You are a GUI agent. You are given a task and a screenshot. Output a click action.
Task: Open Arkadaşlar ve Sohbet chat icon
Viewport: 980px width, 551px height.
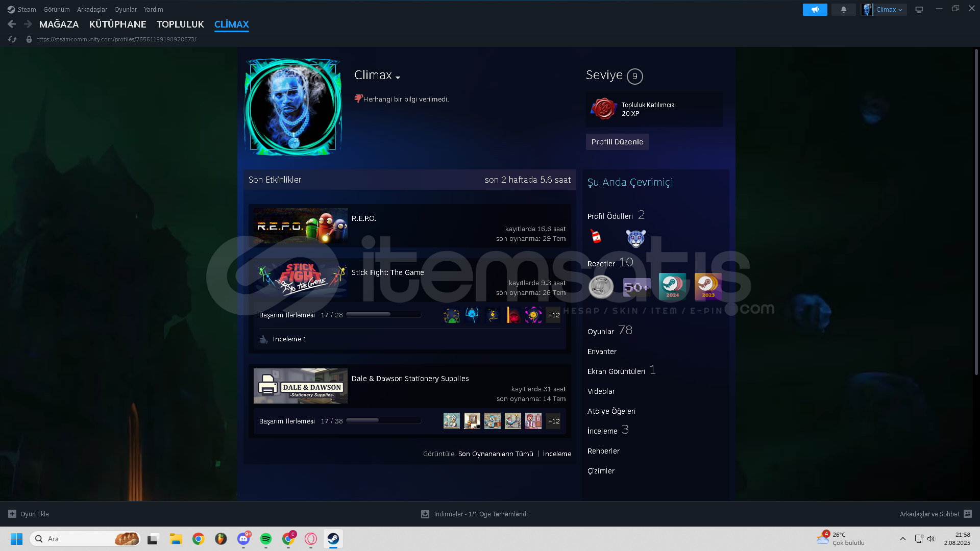click(968, 514)
